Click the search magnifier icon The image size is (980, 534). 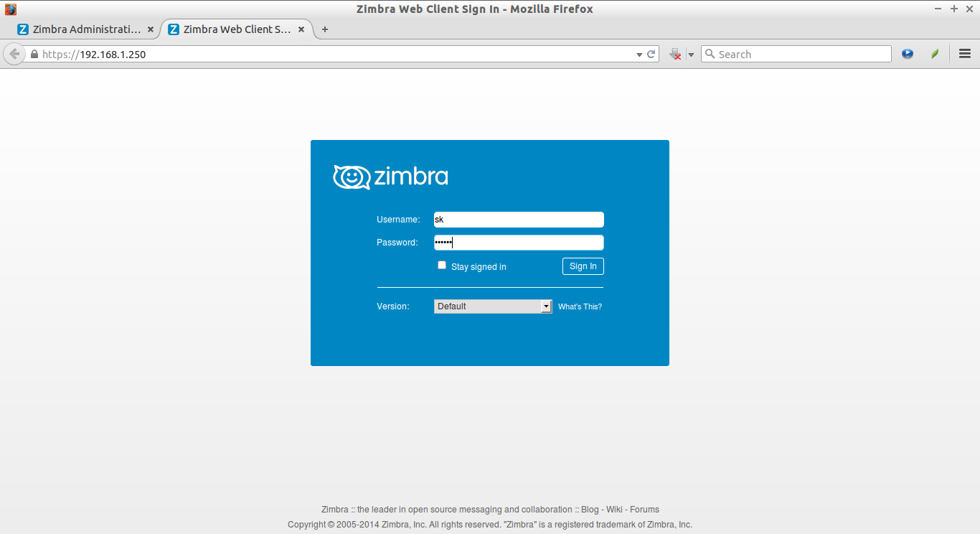click(710, 54)
